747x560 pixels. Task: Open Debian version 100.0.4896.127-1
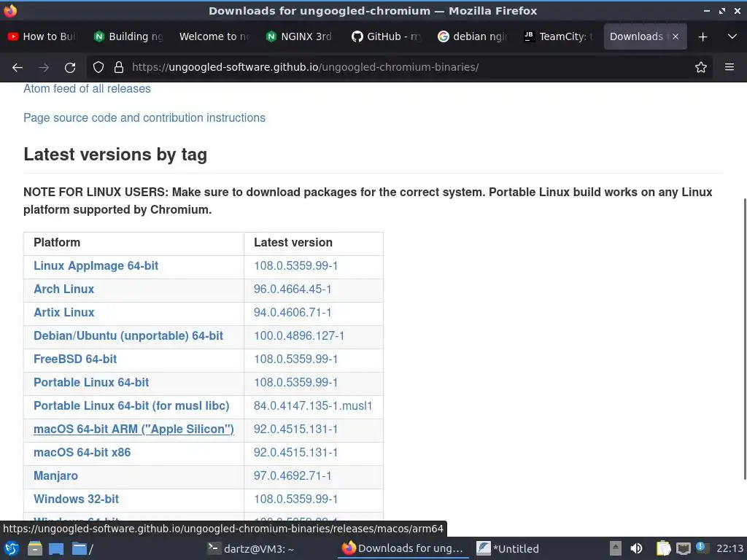pos(298,335)
